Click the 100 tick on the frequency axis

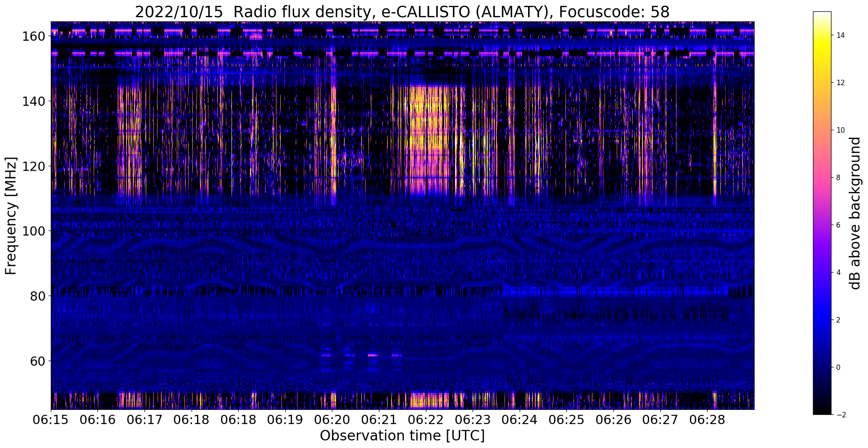pyautogui.click(x=33, y=231)
